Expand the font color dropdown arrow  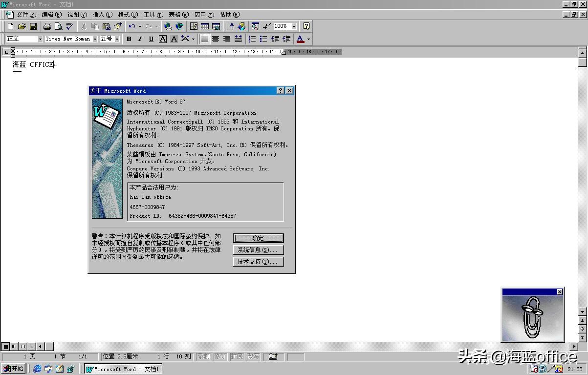pyautogui.click(x=308, y=39)
